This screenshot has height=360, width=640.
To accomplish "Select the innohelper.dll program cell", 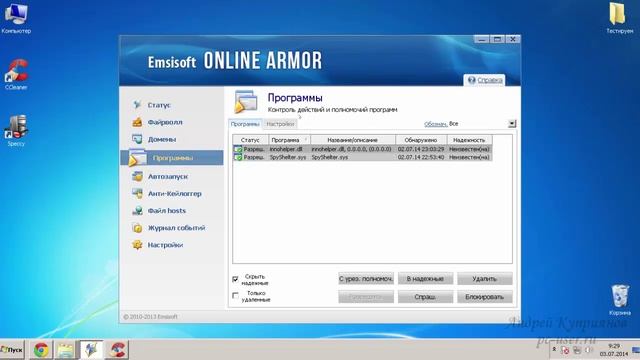I will [x=289, y=149].
